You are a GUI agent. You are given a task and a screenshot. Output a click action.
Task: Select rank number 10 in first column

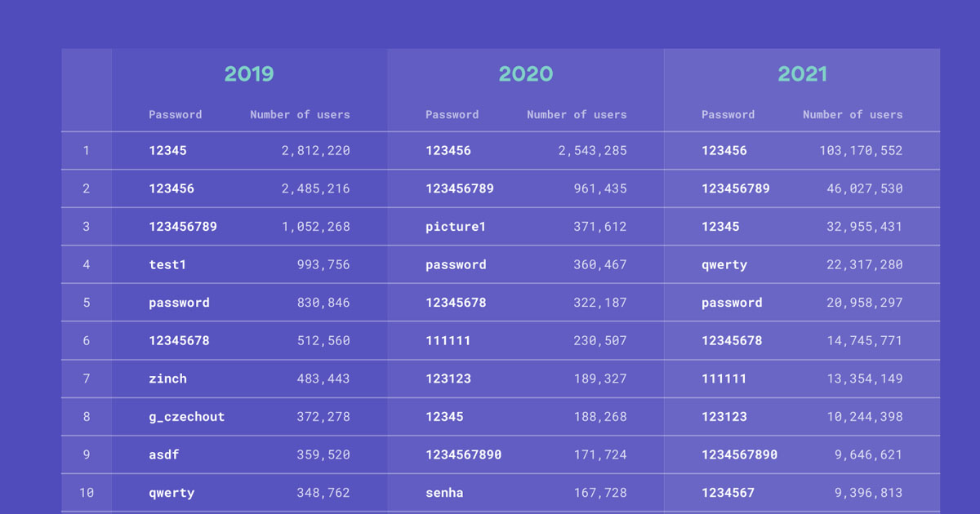86,493
